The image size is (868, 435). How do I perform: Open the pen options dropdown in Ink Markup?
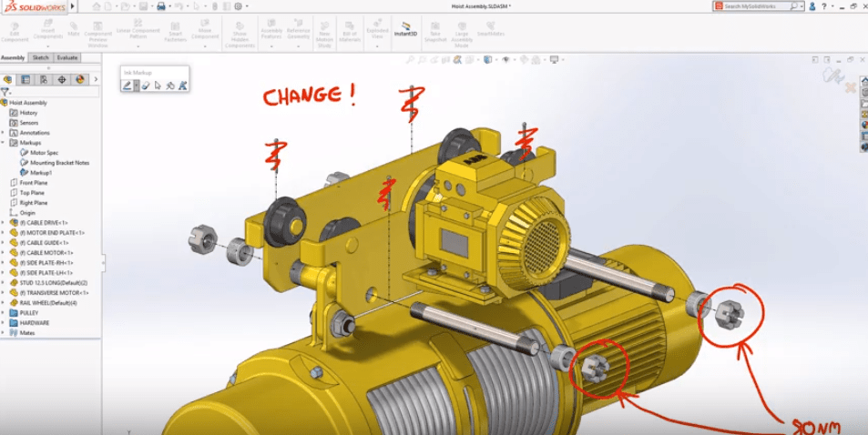(x=137, y=86)
